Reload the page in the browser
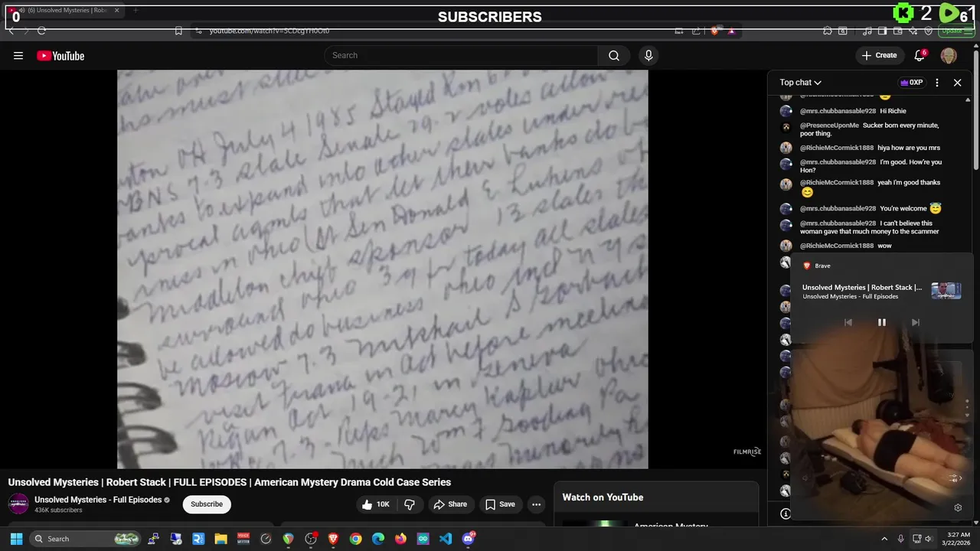The image size is (980, 551). click(x=41, y=31)
